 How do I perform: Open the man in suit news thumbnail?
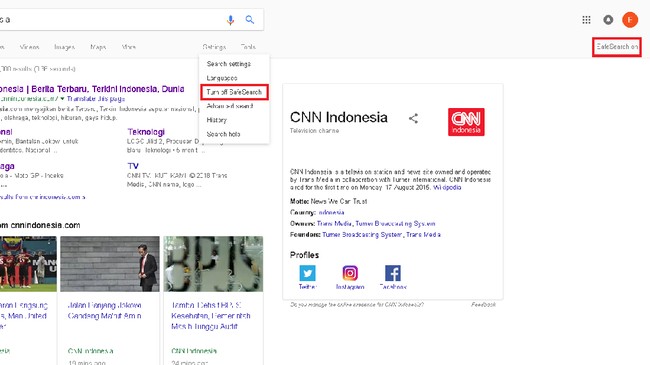[x=110, y=264]
